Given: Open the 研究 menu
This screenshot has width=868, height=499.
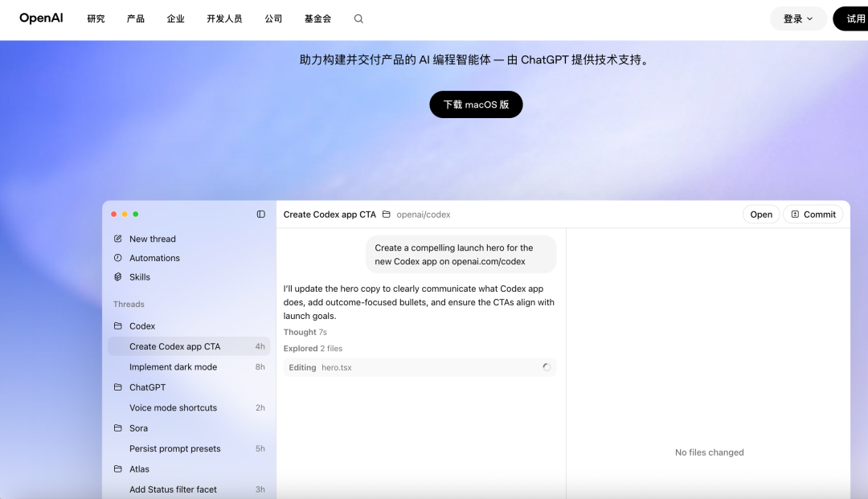Looking at the screenshot, I should (96, 18).
